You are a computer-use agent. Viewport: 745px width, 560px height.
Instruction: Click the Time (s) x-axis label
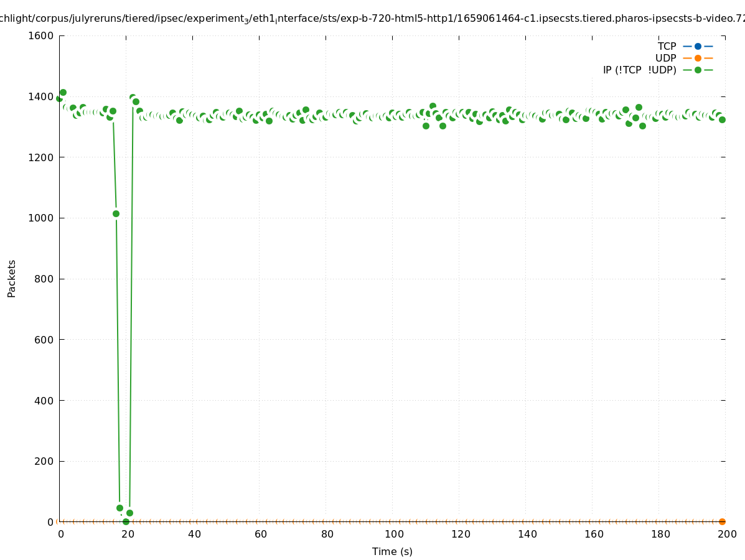(x=392, y=551)
